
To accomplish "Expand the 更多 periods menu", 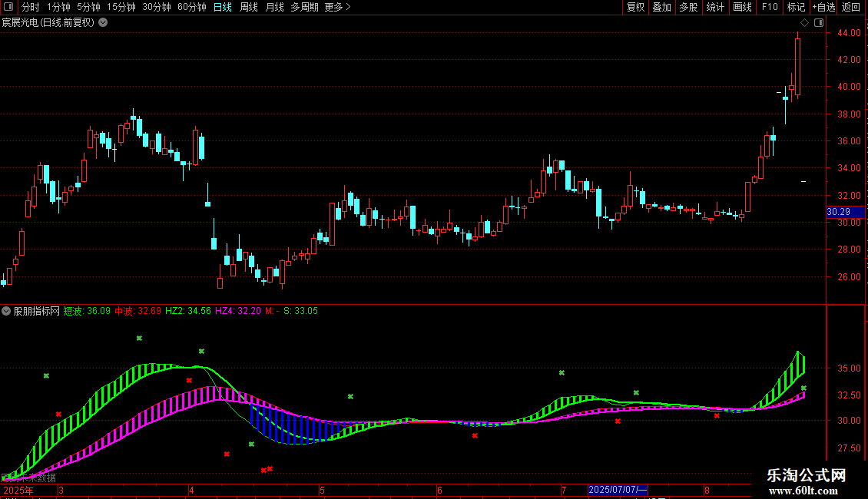I will point(337,7).
